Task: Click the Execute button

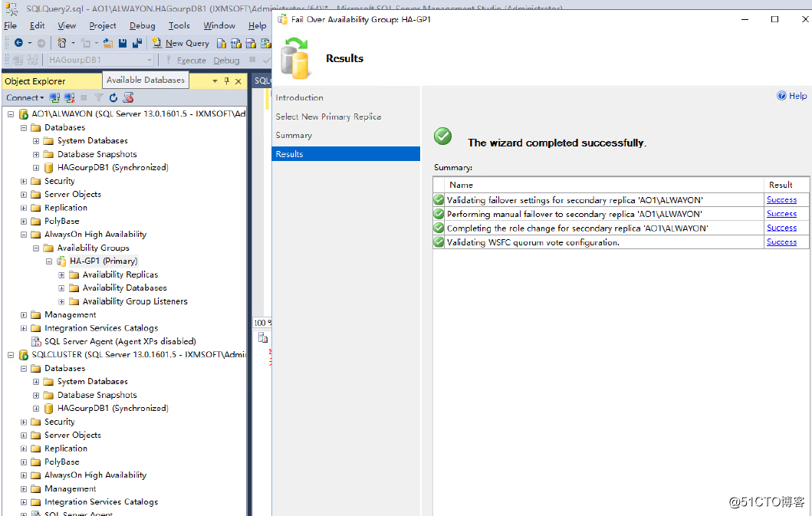Action: coord(186,60)
